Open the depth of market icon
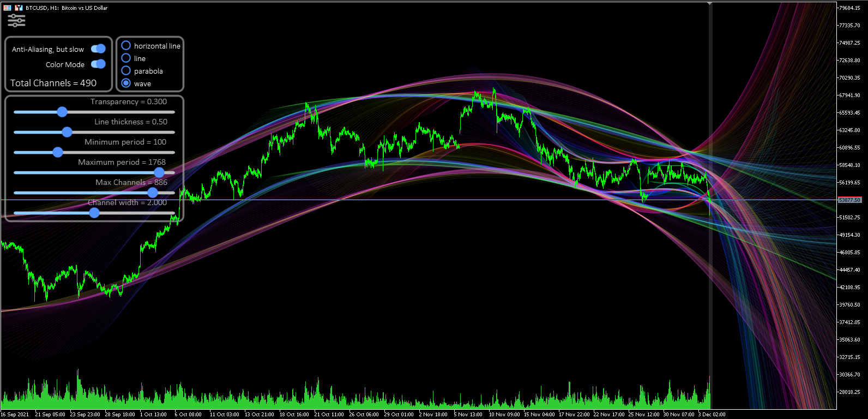Screen dimensions: 868x419 (19, 8)
